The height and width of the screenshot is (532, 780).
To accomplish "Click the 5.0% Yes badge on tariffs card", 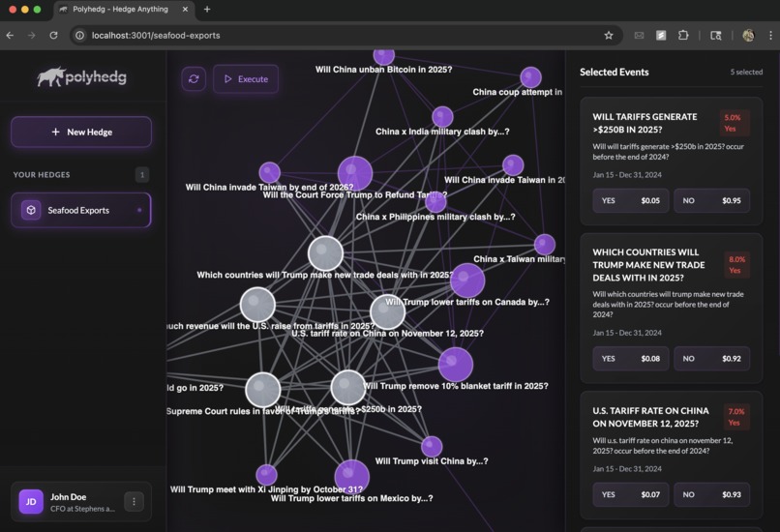I will (734, 123).
